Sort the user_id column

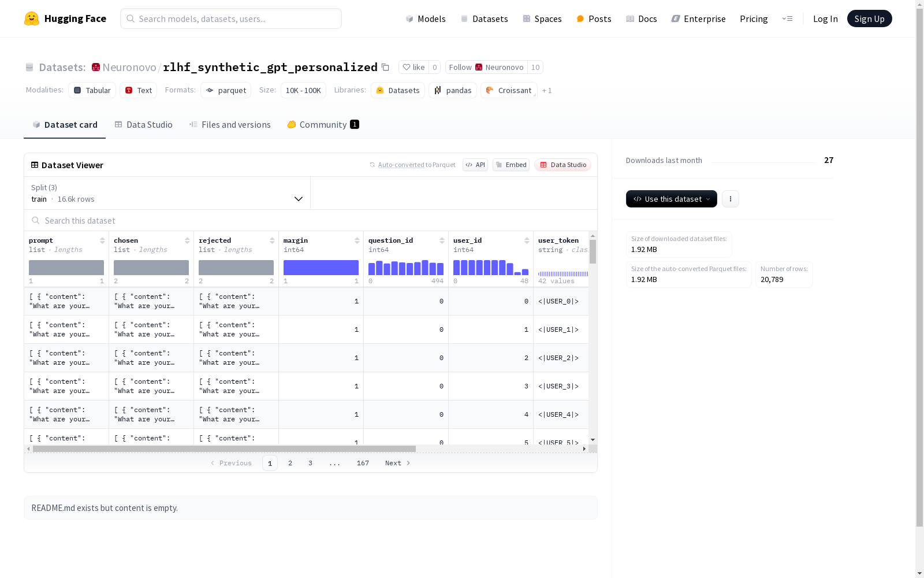pos(527,240)
